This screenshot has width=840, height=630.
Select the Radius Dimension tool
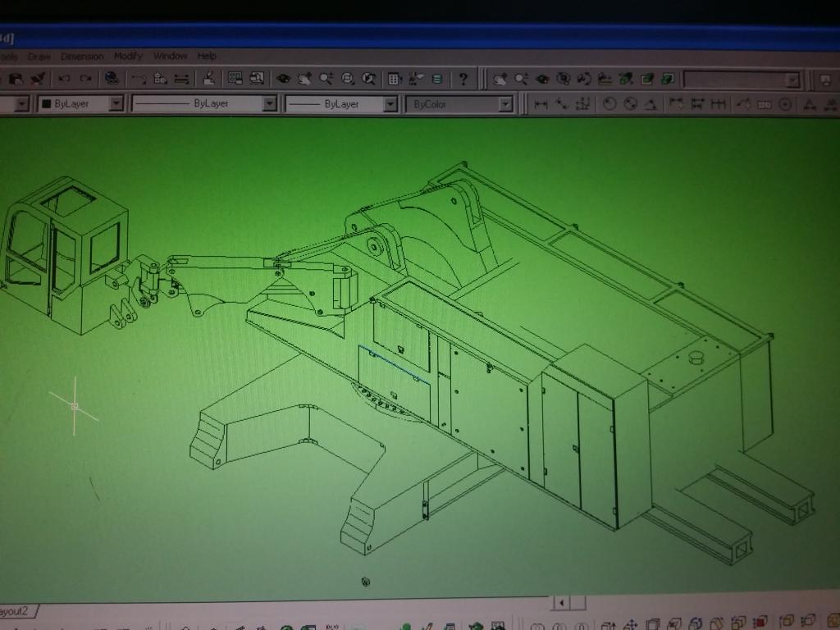(x=609, y=104)
